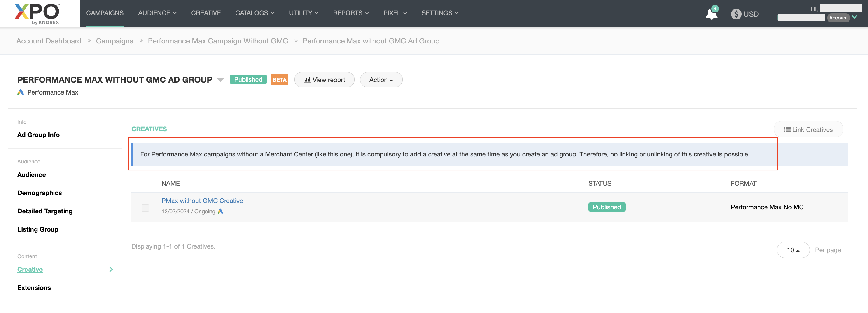Select Detailed Targeting in the sidebar
Screen dimensions: 868x313
[45, 211]
